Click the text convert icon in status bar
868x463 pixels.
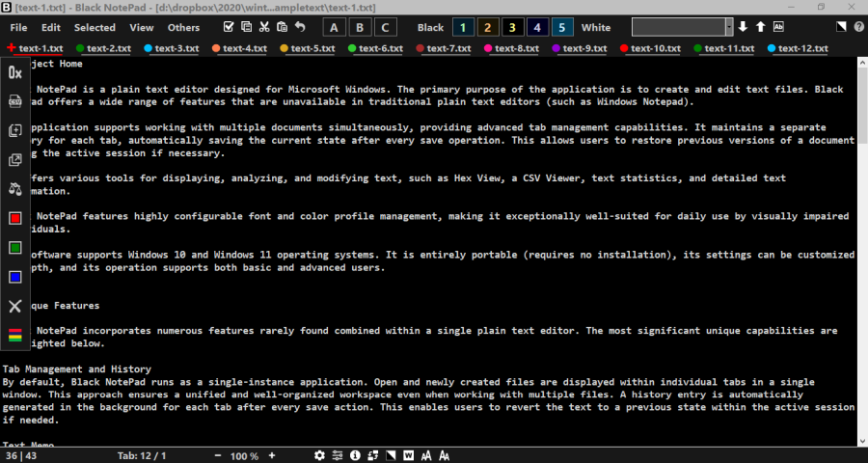(x=373, y=456)
